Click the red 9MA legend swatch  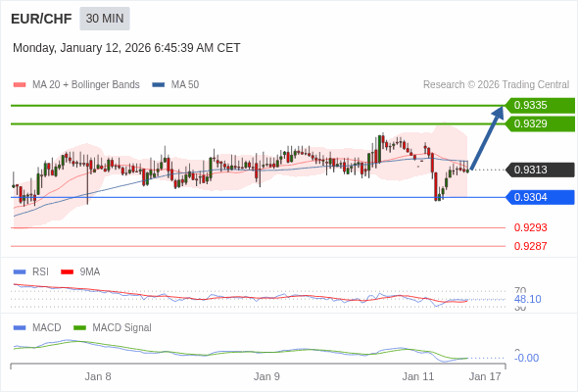(67, 272)
